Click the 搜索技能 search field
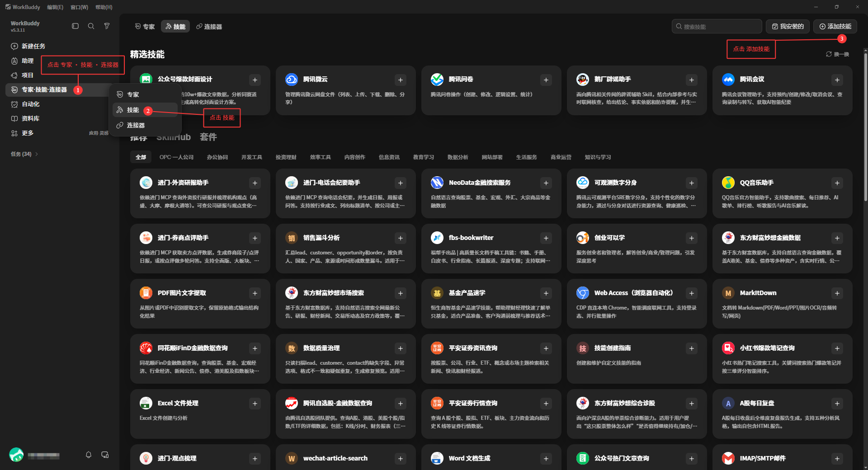The image size is (868, 470). (x=717, y=26)
